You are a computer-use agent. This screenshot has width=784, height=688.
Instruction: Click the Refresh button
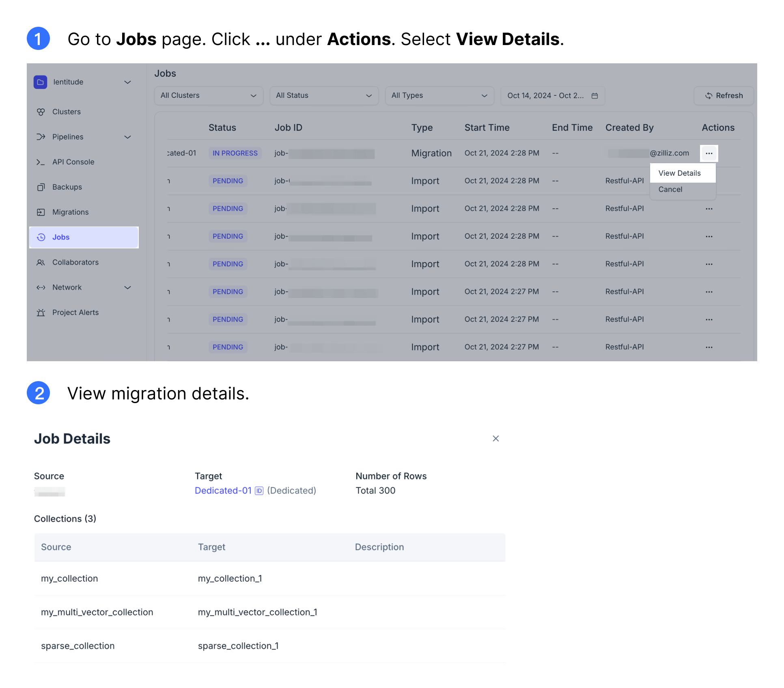click(724, 96)
